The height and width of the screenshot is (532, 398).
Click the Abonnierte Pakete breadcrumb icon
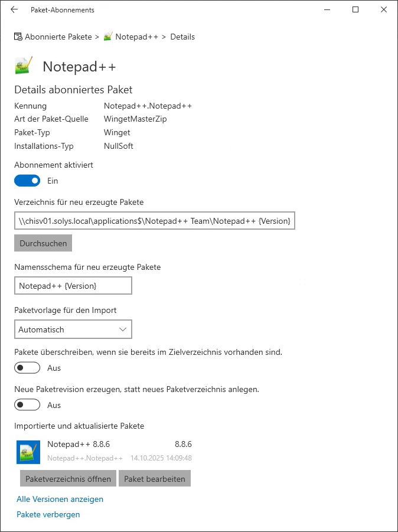coord(18,37)
